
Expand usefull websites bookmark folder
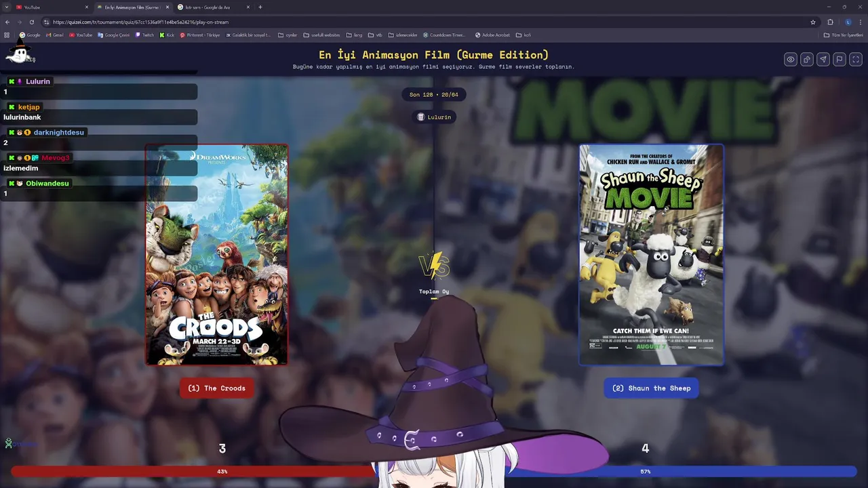[x=321, y=35]
